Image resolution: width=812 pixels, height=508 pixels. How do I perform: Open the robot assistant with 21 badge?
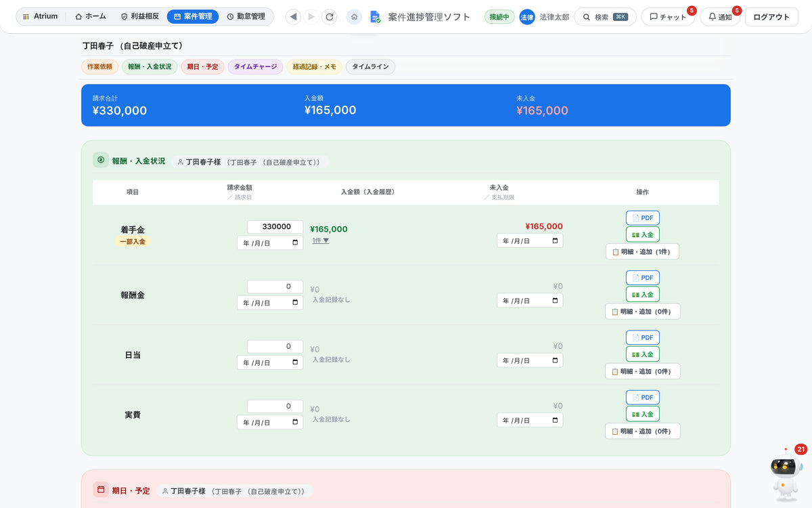tap(786, 476)
